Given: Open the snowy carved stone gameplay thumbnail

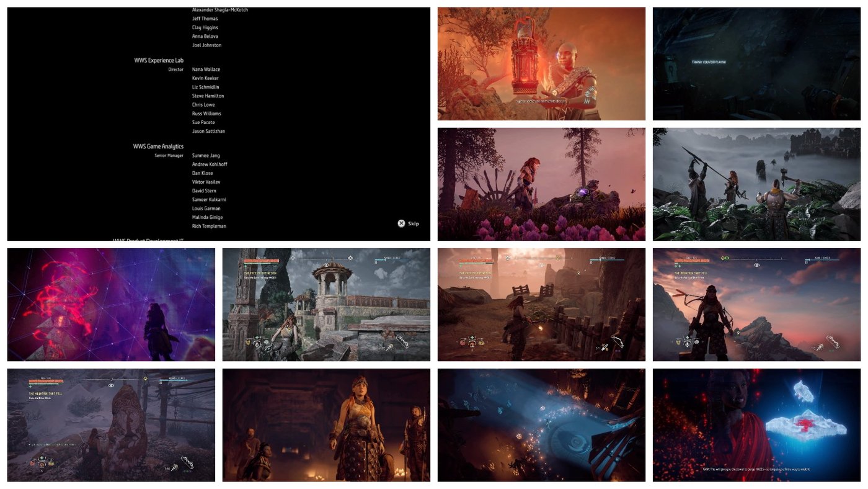Looking at the screenshot, I should (111, 425).
